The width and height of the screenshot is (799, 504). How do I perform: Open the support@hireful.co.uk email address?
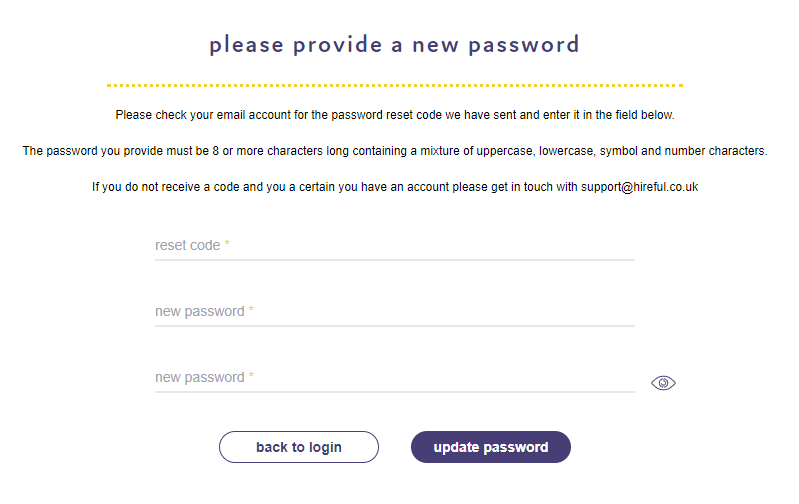click(640, 187)
